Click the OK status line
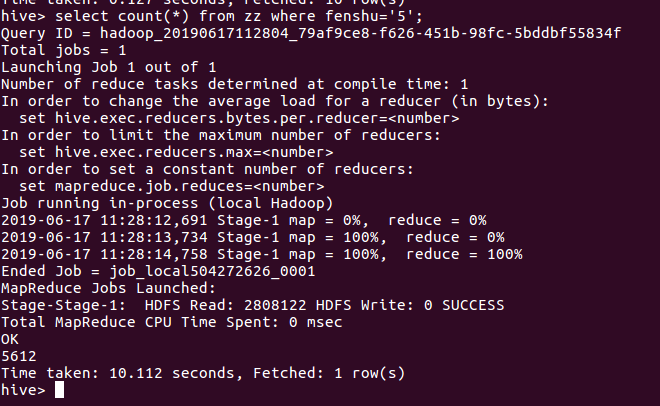Screen dimensions: 660x406 click(10, 338)
